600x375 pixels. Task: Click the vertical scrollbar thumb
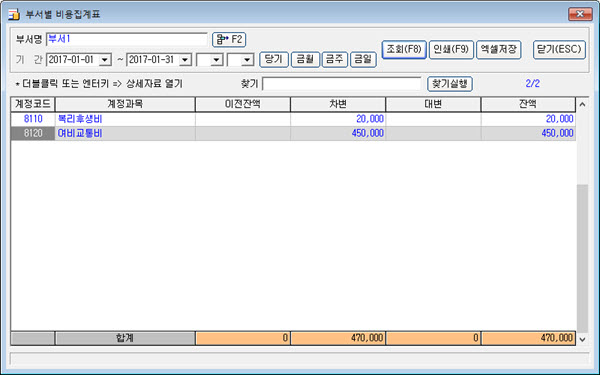point(582,258)
